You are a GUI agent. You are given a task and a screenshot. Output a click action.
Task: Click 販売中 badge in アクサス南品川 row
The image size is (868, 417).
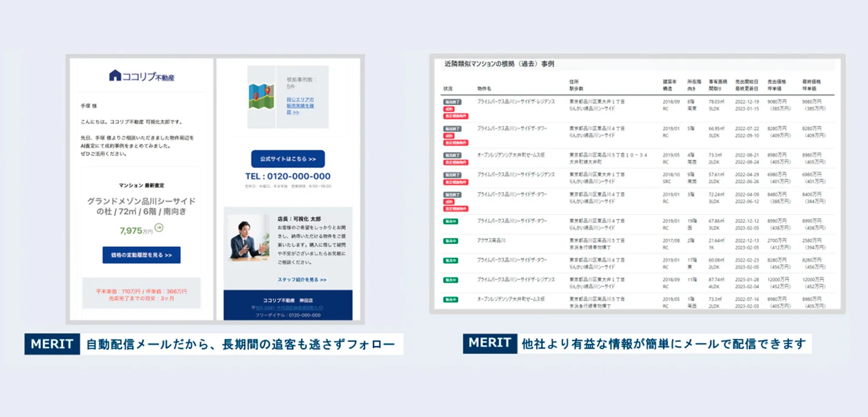[x=450, y=241]
